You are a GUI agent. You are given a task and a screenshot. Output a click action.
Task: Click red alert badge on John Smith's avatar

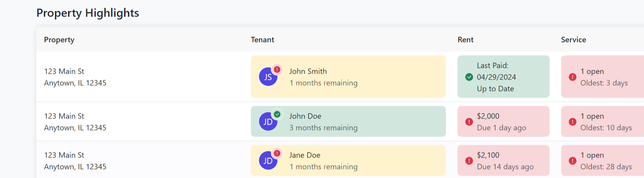pos(277,70)
